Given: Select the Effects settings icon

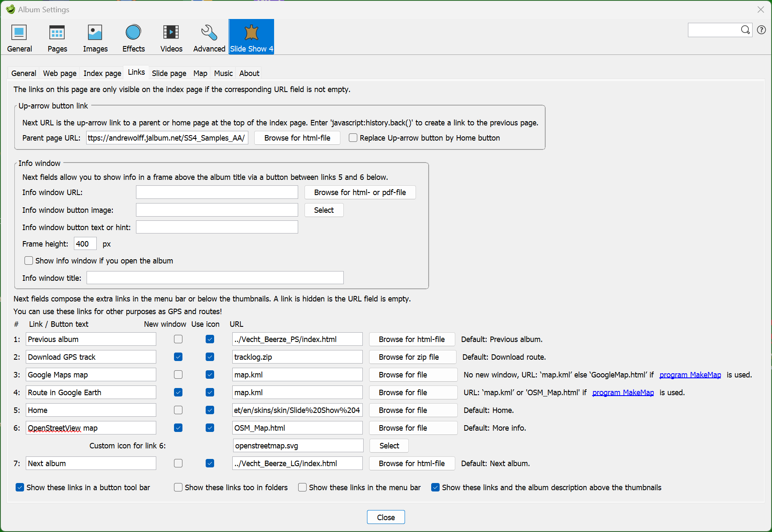Looking at the screenshot, I should click(133, 37).
